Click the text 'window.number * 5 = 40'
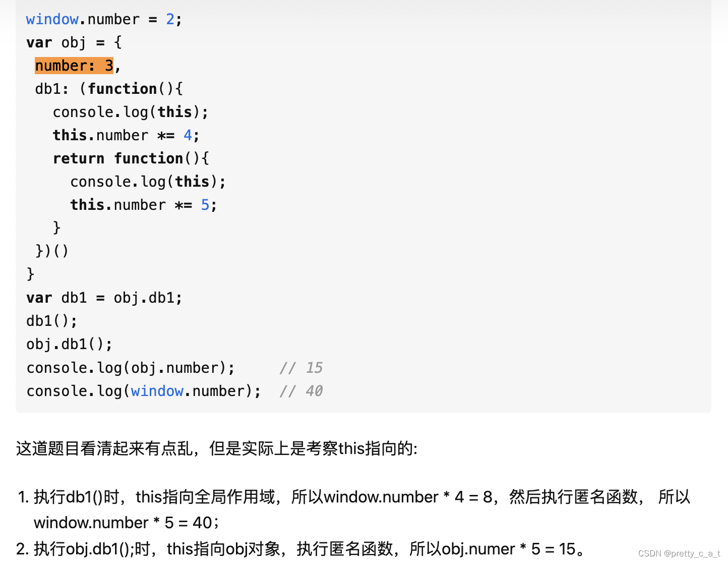Image resolution: width=728 pixels, height=563 pixels. coord(123,523)
